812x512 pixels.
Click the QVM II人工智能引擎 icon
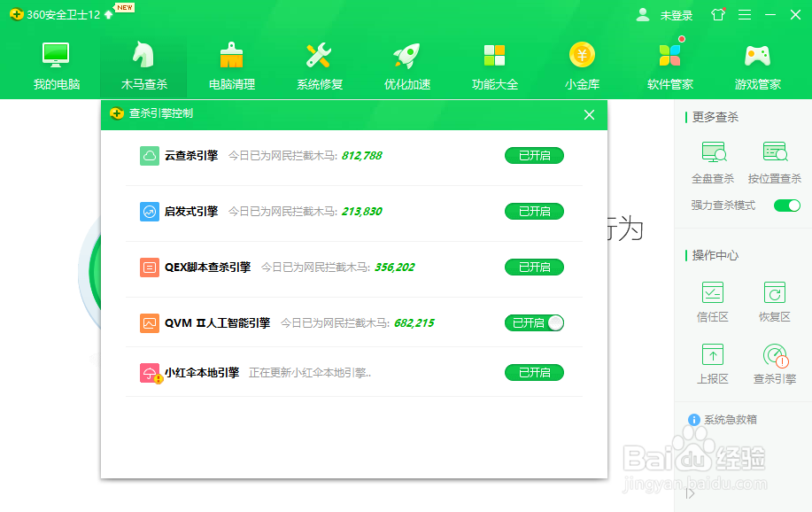tap(149, 322)
